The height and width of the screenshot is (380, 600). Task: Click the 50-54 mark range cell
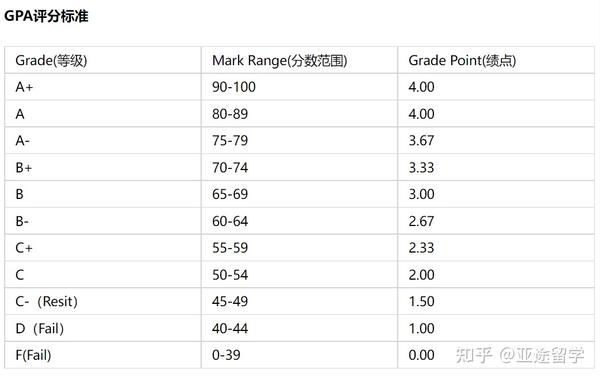pyautogui.click(x=299, y=274)
